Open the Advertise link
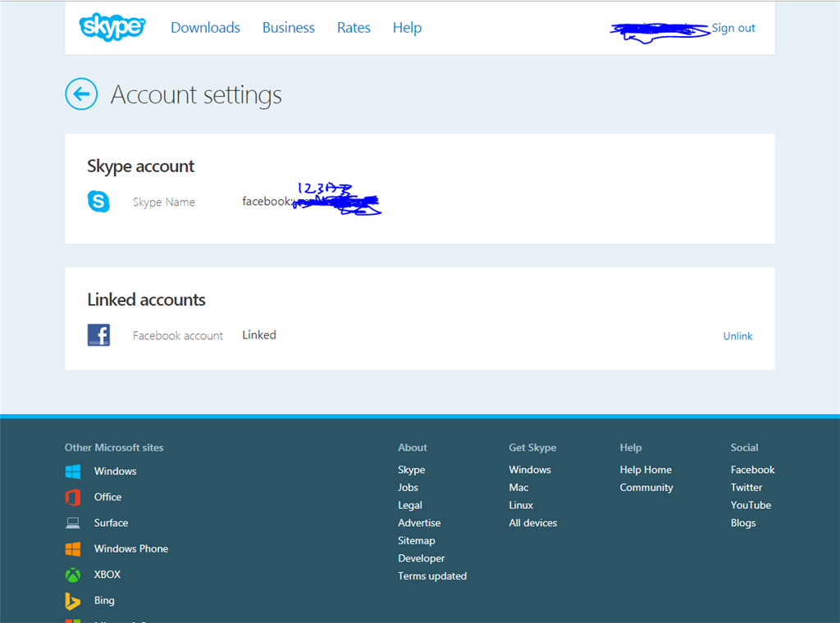Viewport: 840px width, 623px height. coord(419,523)
